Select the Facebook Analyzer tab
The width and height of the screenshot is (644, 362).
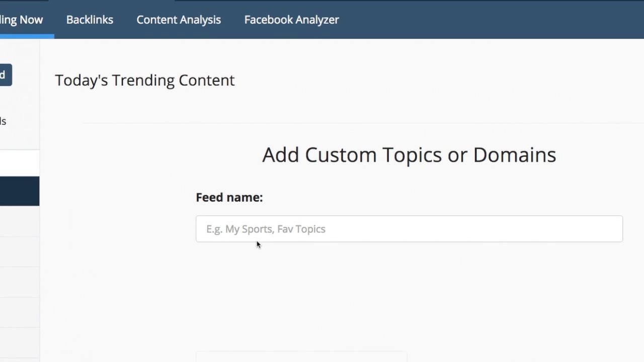291,20
